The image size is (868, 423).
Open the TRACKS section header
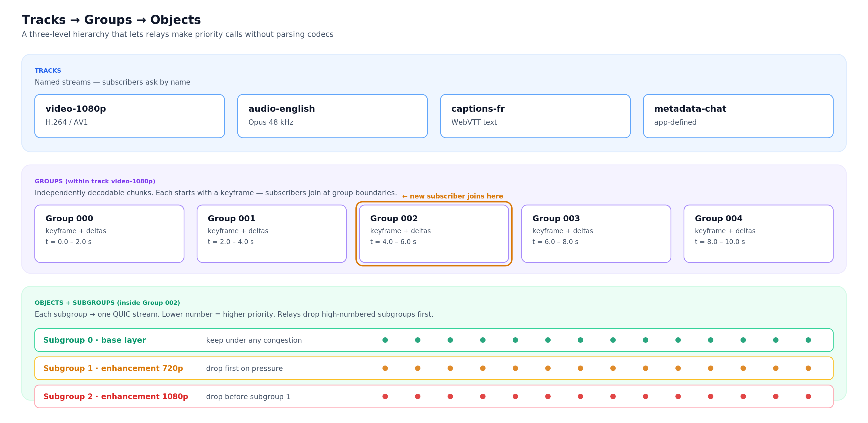click(48, 71)
